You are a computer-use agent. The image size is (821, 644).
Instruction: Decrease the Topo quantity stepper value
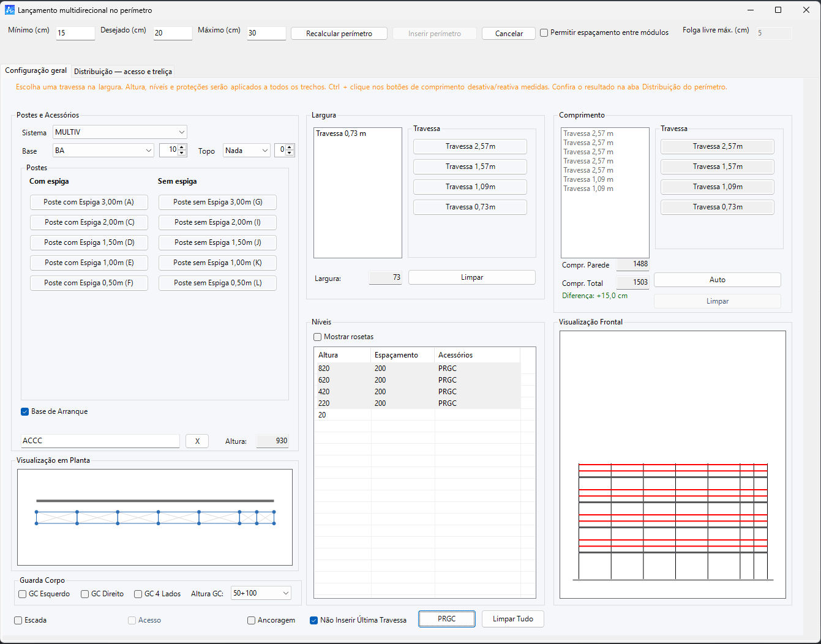pyautogui.click(x=290, y=154)
